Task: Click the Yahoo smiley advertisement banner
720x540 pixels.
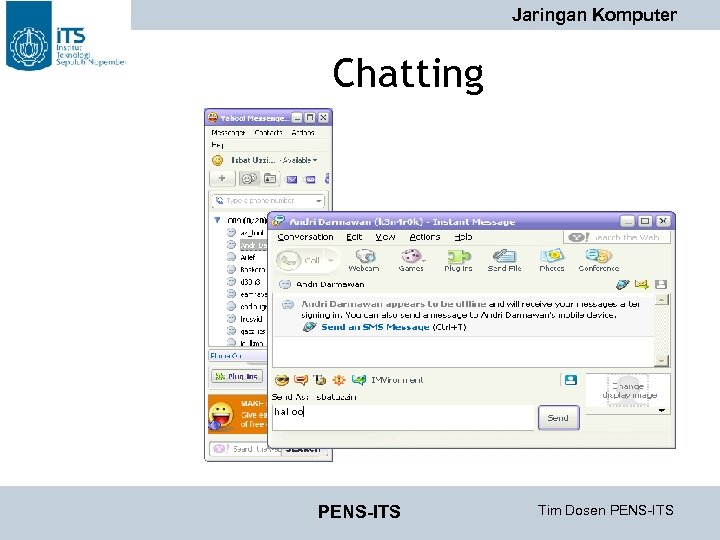Action: [237, 414]
